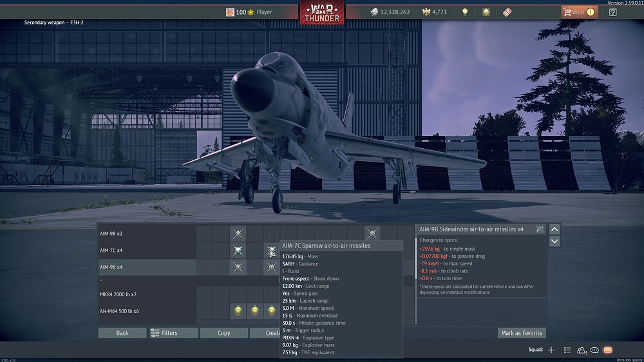The image size is (644, 362).
Task: Click the War Thunder logo
Action: tap(322, 13)
